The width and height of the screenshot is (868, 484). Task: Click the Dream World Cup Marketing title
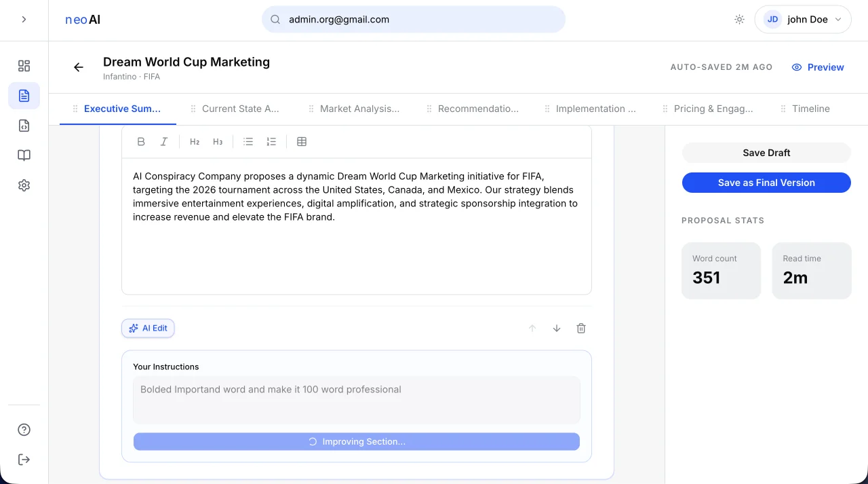pos(186,62)
